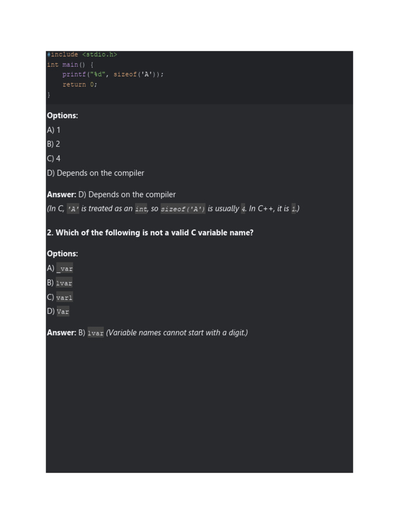The image size is (399, 532).
Task: Click the Options heading under question 2
Action: [x=62, y=254]
